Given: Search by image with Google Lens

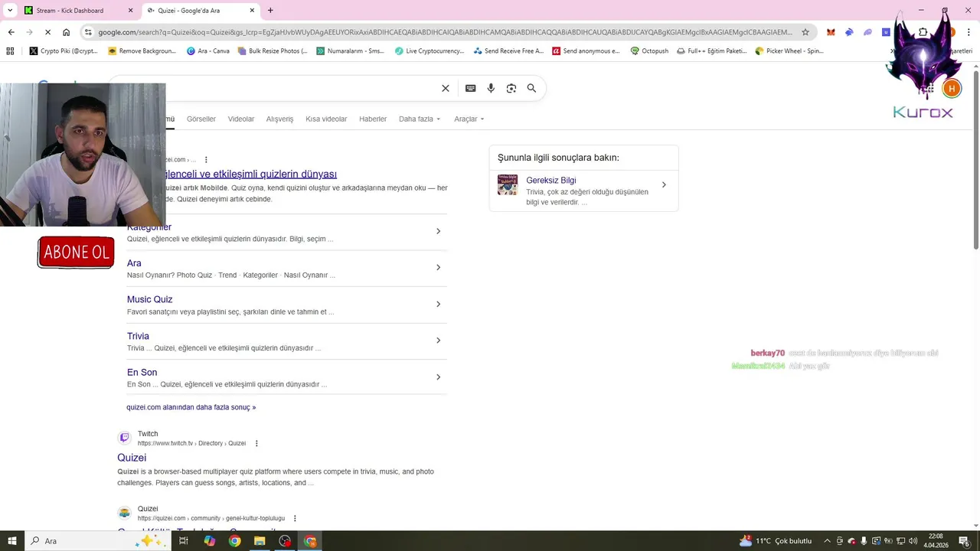Looking at the screenshot, I should tap(511, 88).
